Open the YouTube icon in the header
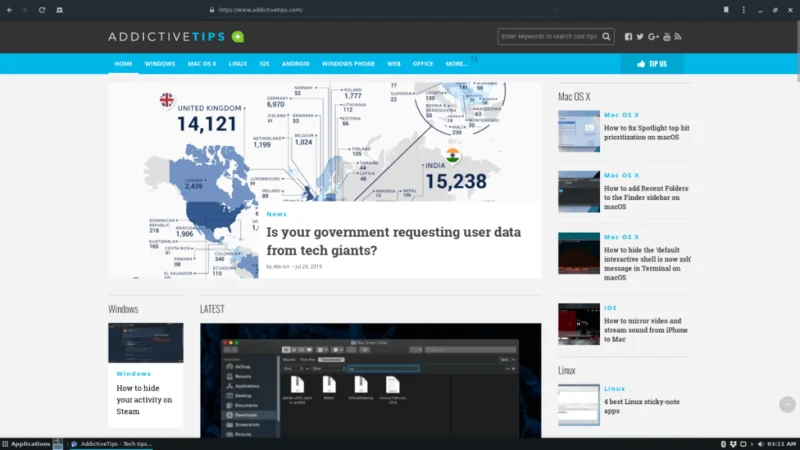 coord(666,37)
